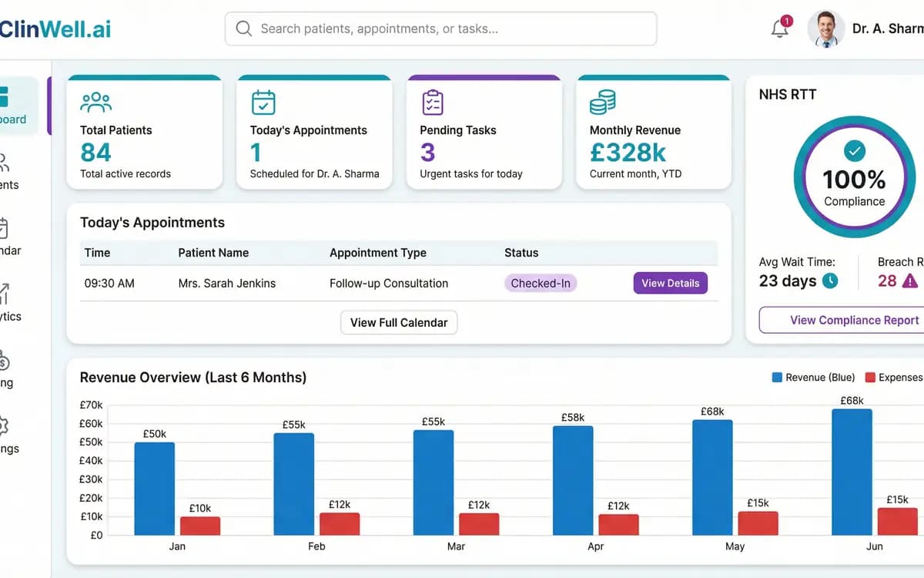Click the magnifier icon in search bar
Viewport: 924px width, 578px height.
click(243, 29)
